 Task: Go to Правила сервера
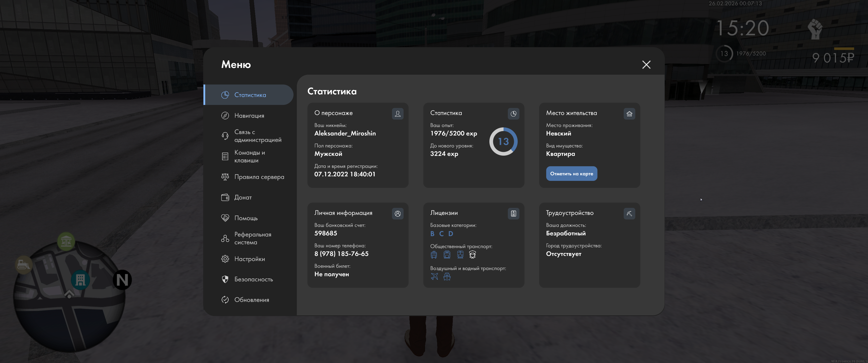[x=259, y=177]
